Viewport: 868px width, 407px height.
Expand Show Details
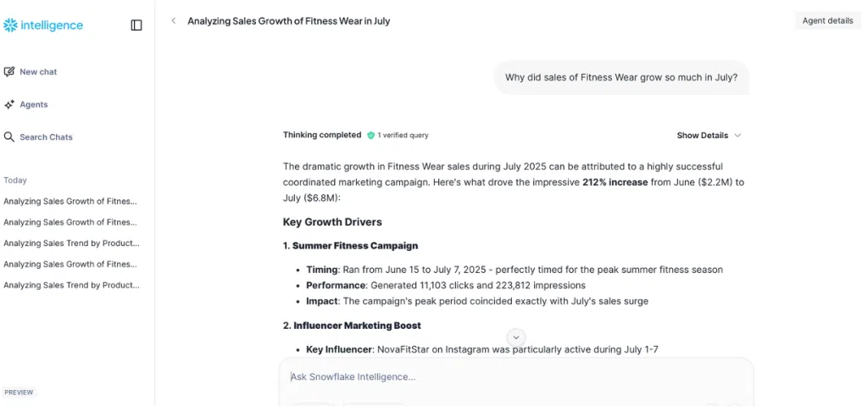(x=709, y=136)
